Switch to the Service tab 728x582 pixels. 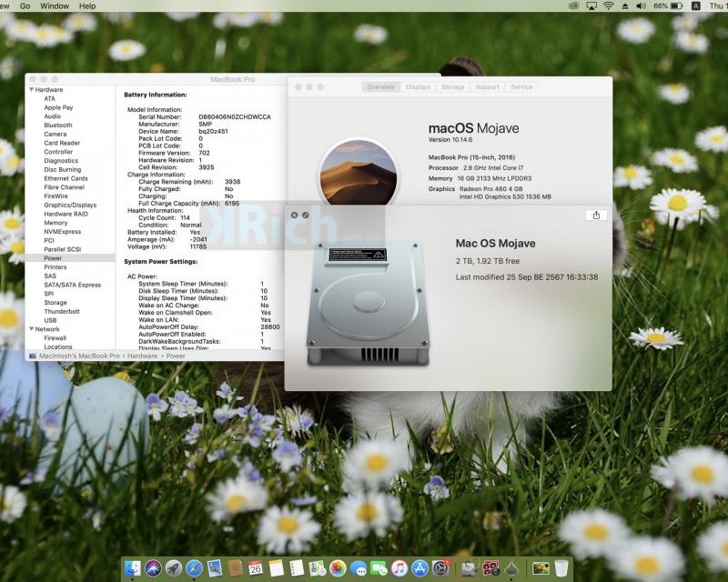(x=521, y=86)
